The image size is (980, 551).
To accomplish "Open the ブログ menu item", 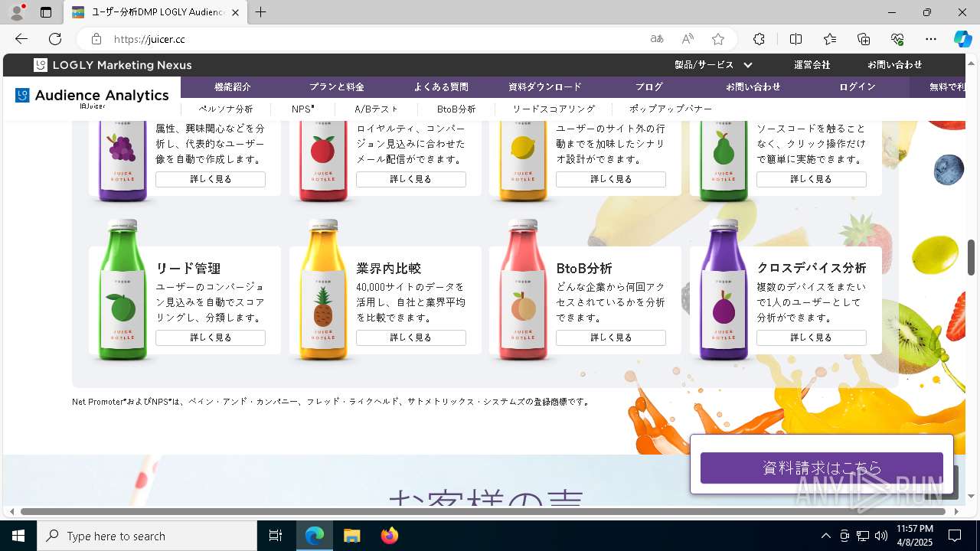I will [x=649, y=87].
